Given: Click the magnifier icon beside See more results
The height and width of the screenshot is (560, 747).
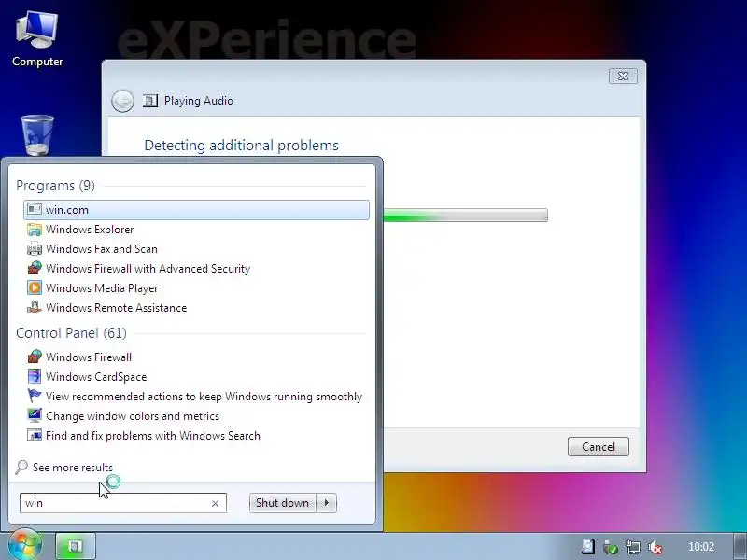Looking at the screenshot, I should 21,468.
